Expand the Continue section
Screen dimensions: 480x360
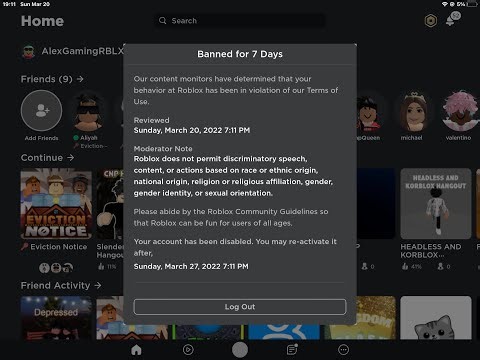pyautogui.click(x=47, y=158)
